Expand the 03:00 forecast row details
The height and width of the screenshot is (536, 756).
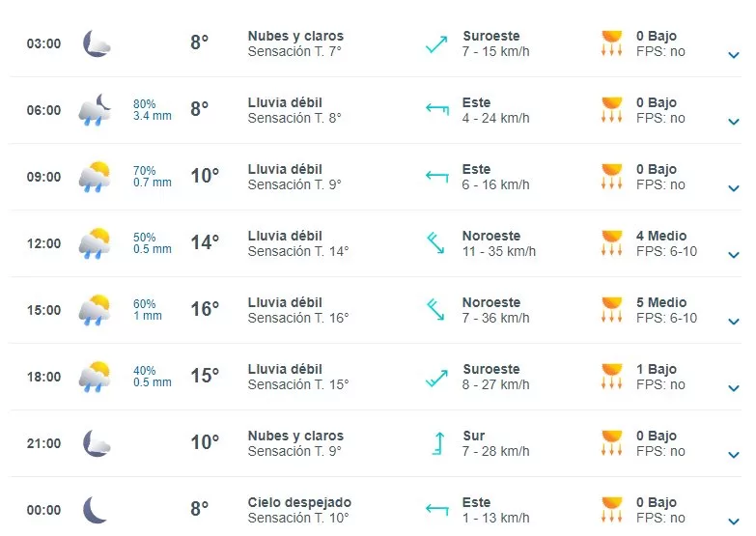[x=733, y=56]
